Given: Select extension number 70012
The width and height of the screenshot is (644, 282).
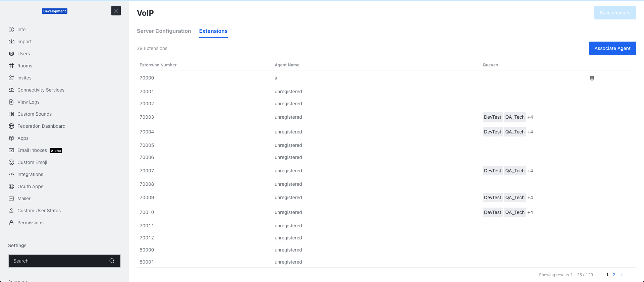Looking at the screenshot, I should pos(147,238).
